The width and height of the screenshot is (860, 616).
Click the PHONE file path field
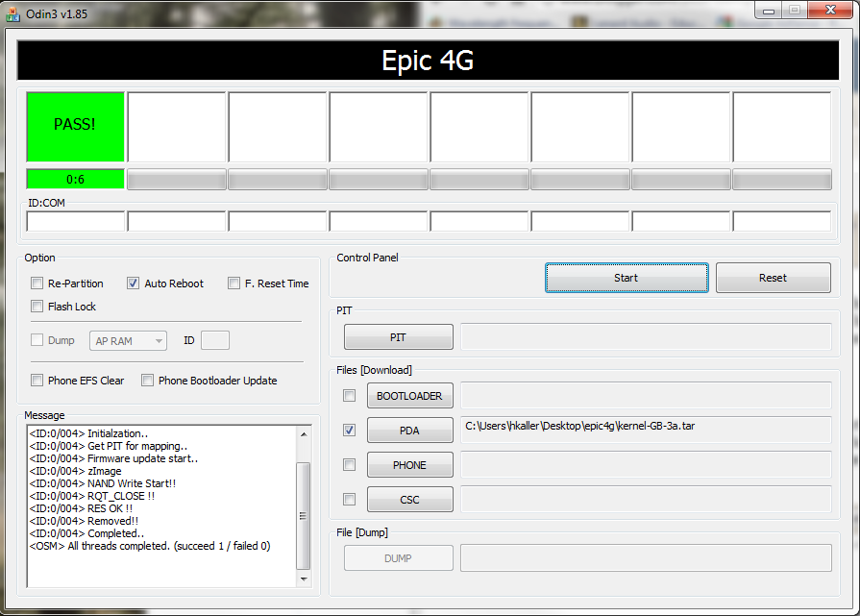(646, 464)
